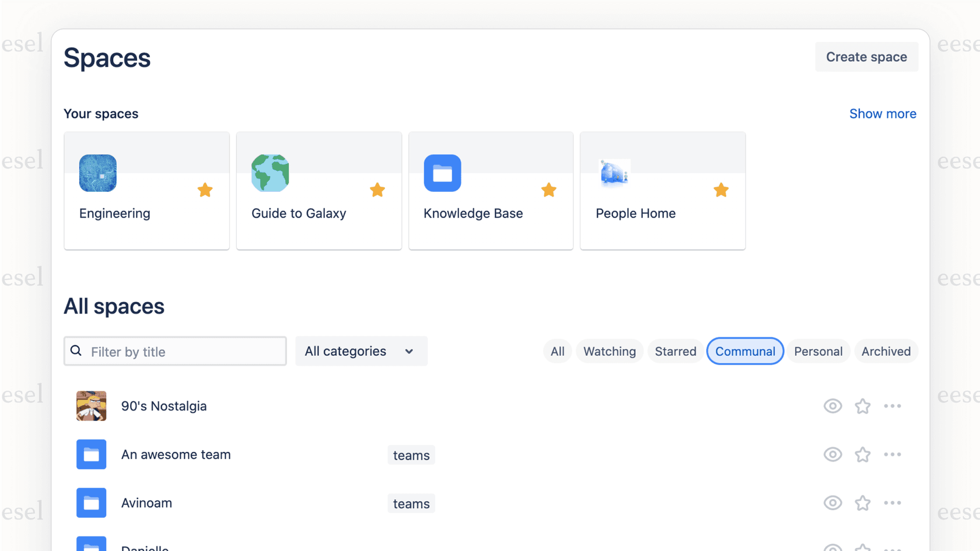Click the ellipsis menu next to Avinoam
The image size is (980, 551).
(x=892, y=503)
